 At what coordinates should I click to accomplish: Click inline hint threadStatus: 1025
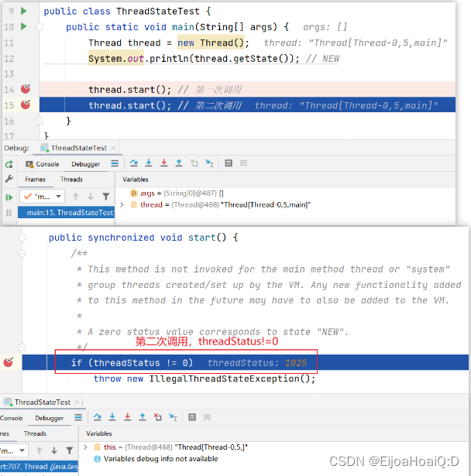tap(257, 363)
